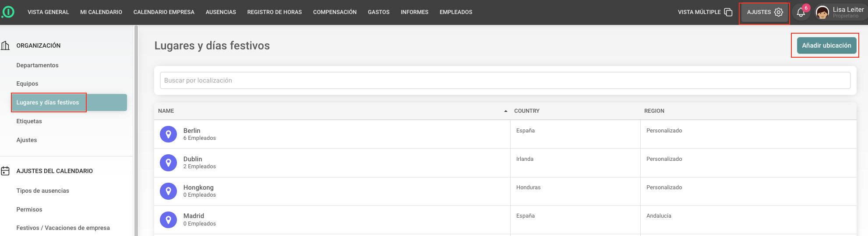Click the COUNTRY column header

(527, 111)
